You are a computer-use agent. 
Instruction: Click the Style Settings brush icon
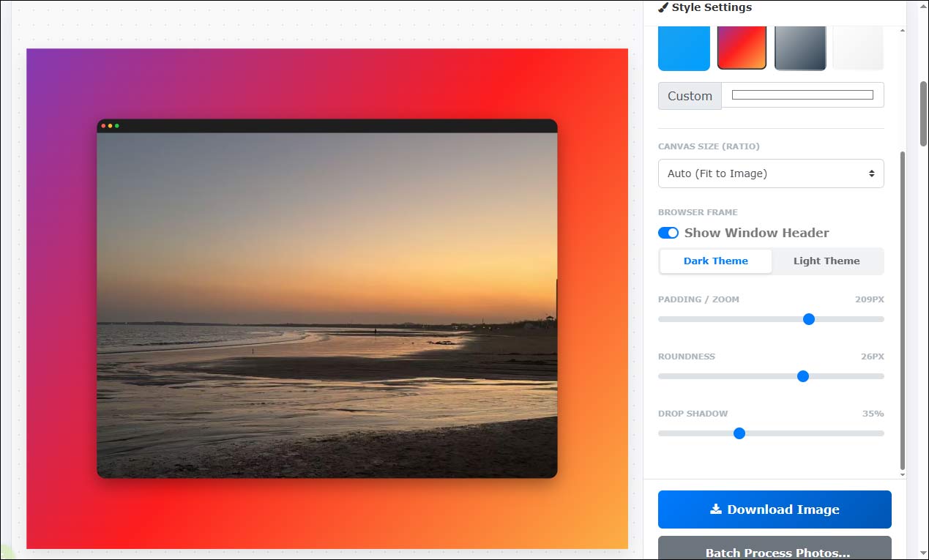[663, 7]
